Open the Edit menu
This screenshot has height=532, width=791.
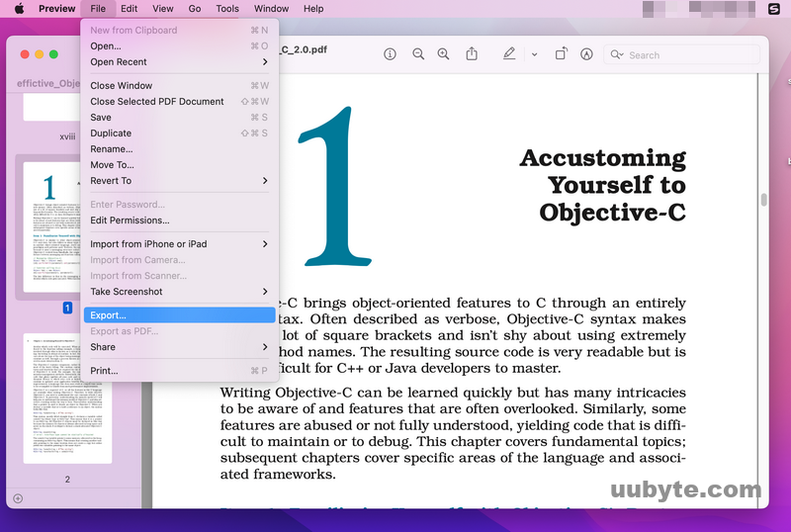coord(129,9)
